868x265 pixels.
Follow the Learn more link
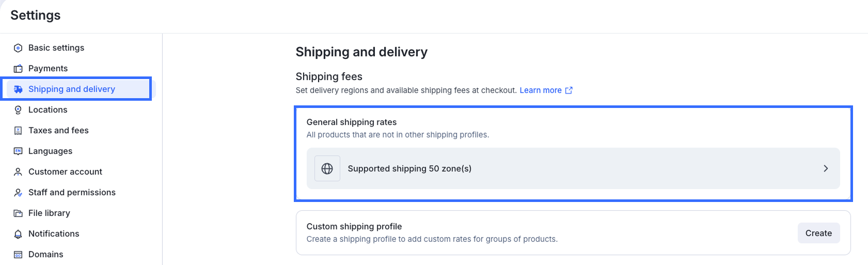pos(540,90)
